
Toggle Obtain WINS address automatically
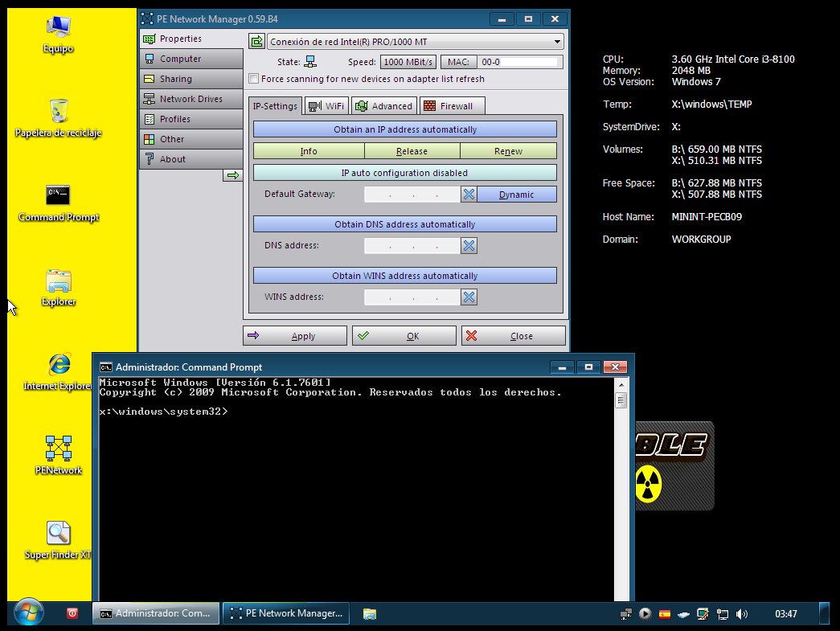coord(405,276)
